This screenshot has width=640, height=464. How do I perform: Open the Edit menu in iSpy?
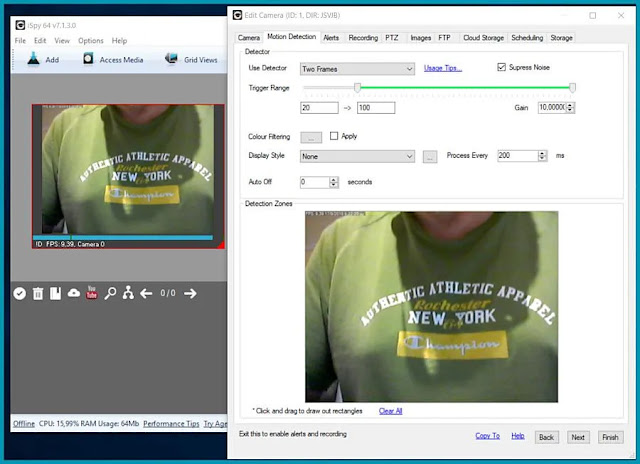(x=40, y=40)
